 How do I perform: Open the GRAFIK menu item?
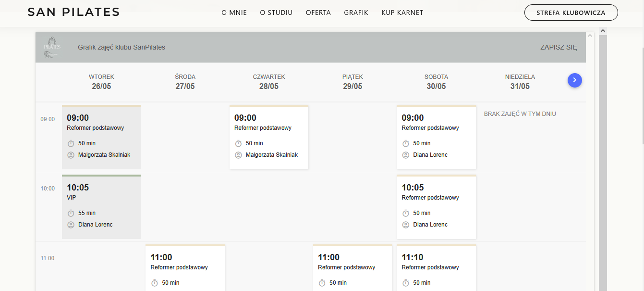click(356, 13)
